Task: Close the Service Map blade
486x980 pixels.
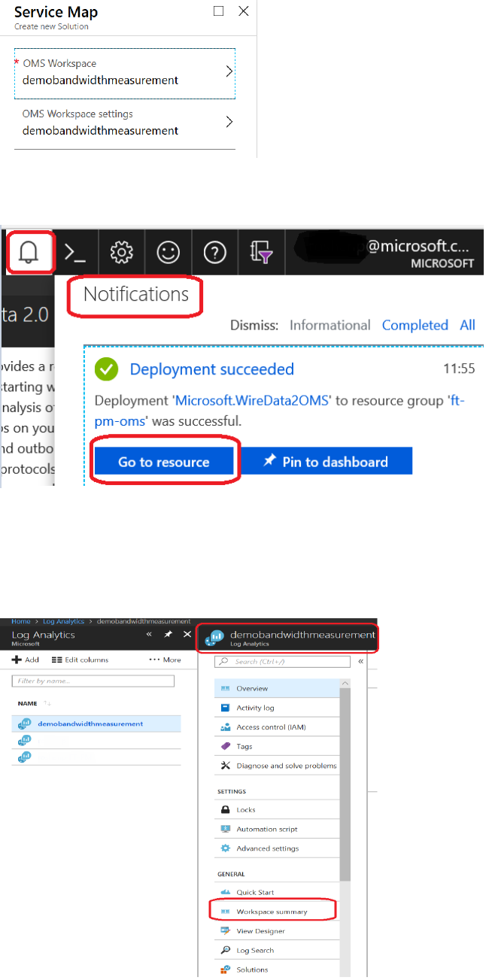Action: [x=243, y=11]
